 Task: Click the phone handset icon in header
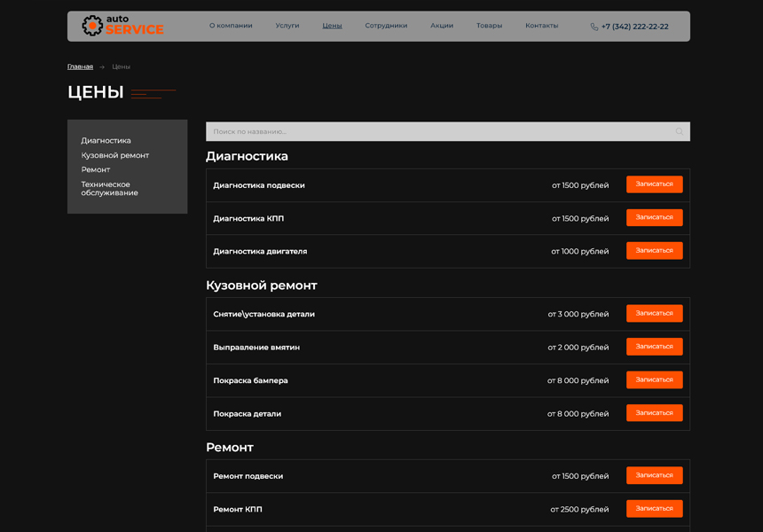pyautogui.click(x=594, y=27)
